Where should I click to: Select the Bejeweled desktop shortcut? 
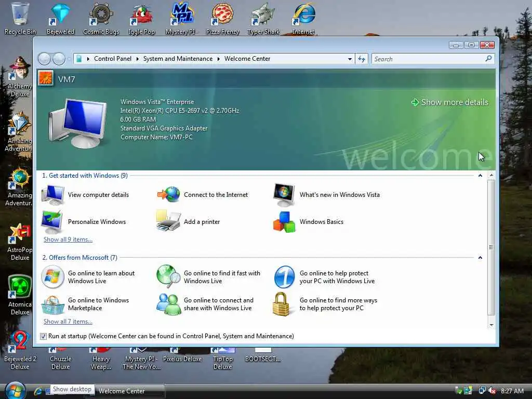coord(60,18)
